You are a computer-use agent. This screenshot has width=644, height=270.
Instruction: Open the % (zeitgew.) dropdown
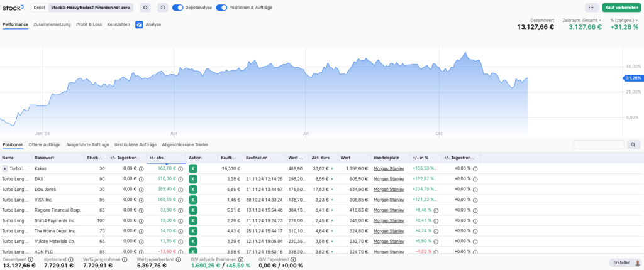625,19
